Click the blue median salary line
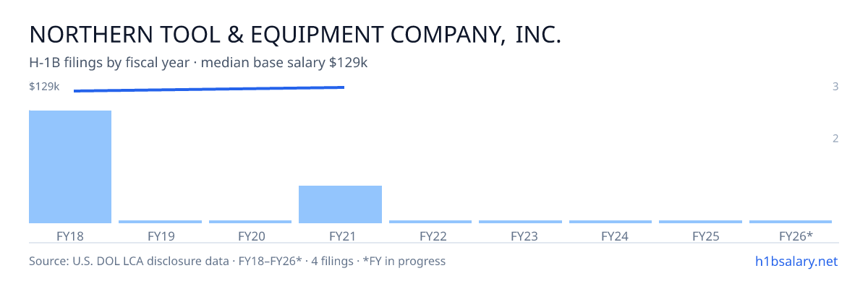 [x=209, y=89]
